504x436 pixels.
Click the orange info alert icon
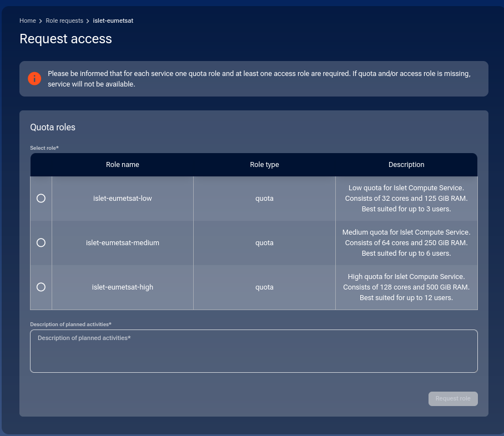tap(34, 79)
